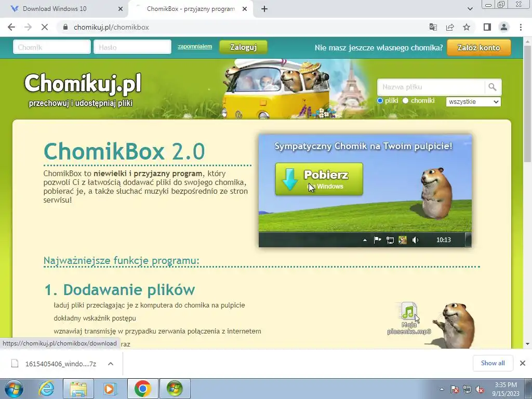This screenshot has width=532, height=399.
Task: Select the ChomikBox - przyjazny program tab
Action: 191,9
